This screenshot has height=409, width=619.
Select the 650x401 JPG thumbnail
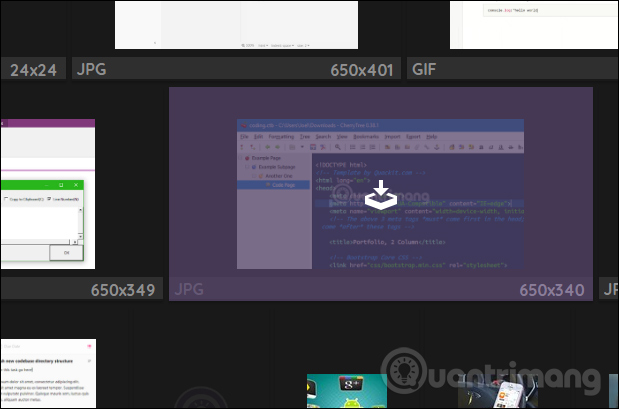[x=236, y=25]
